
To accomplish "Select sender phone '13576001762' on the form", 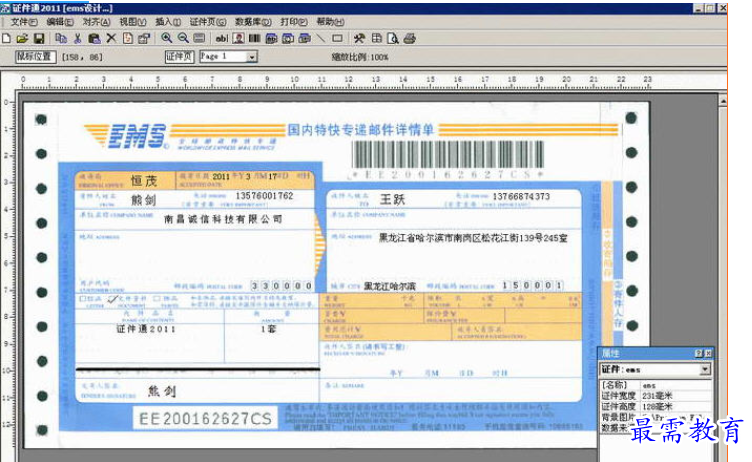I will (264, 196).
